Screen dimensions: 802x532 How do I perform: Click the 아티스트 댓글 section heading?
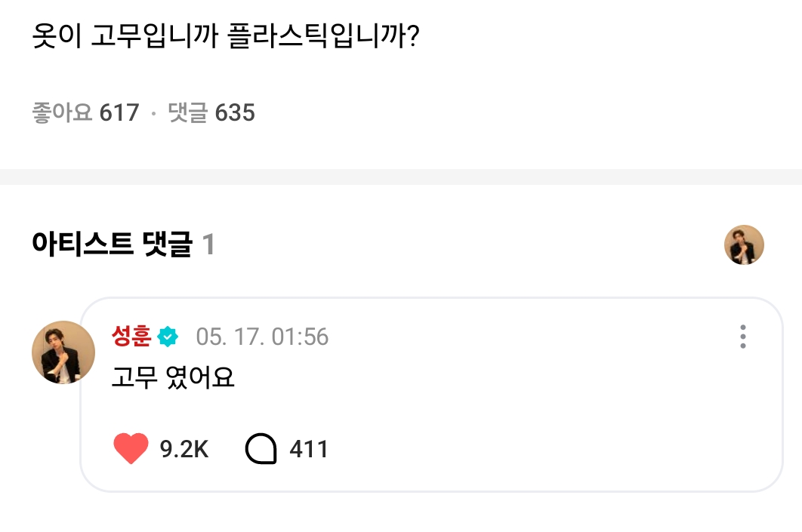(112, 244)
